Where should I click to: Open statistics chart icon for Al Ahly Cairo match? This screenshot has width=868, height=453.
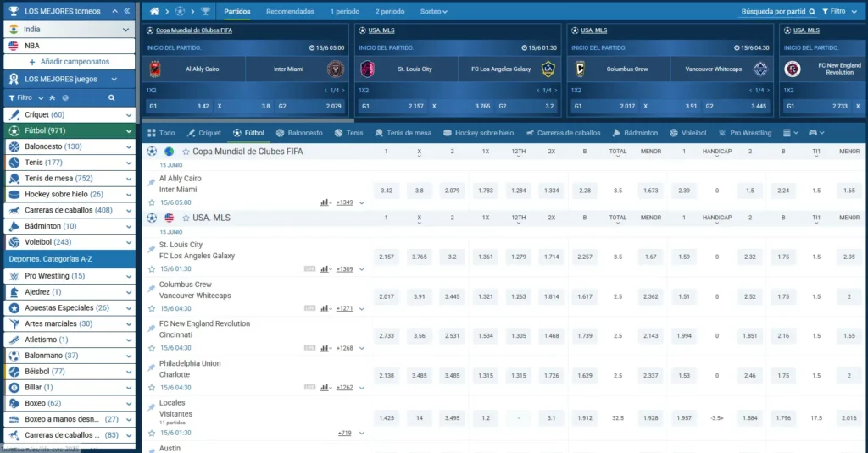pyautogui.click(x=325, y=202)
